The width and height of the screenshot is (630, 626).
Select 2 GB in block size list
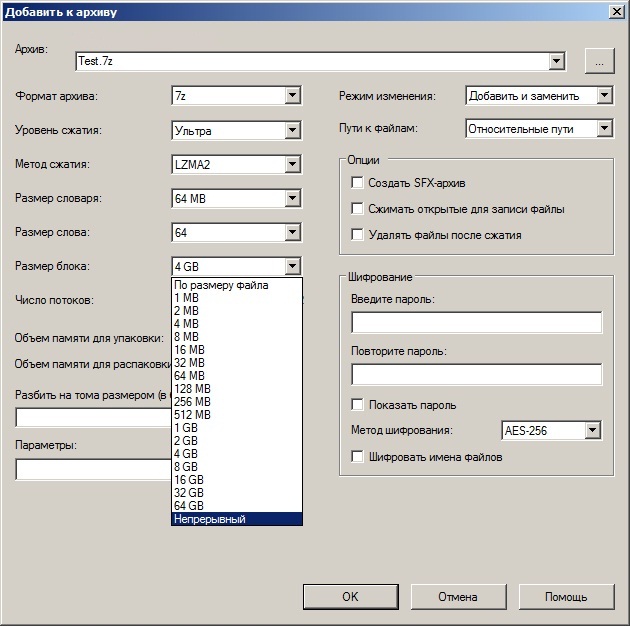tap(237, 440)
